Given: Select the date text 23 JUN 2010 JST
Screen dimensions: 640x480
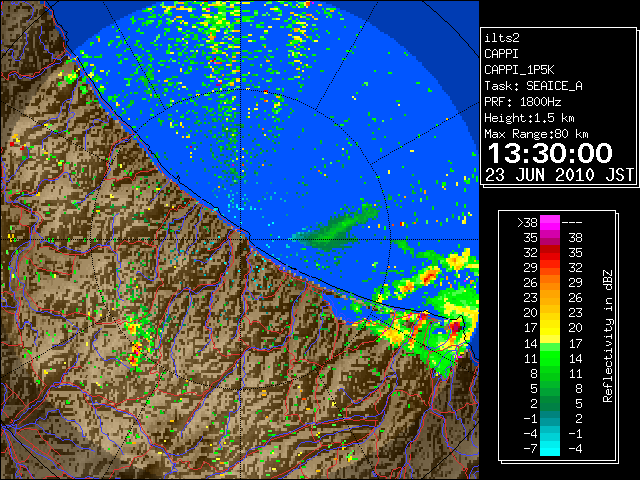Looking at the screenshot, I should coord(559,175).
